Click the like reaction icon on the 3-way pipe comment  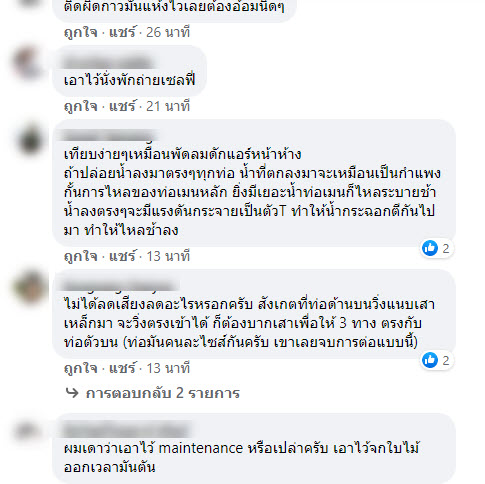point(430,360)
